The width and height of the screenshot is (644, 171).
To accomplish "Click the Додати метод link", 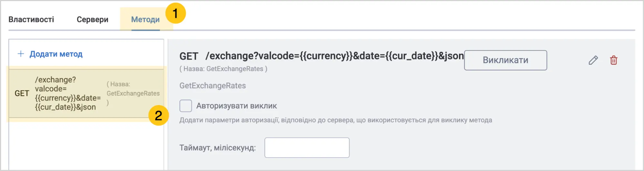I will pos(56,54).
